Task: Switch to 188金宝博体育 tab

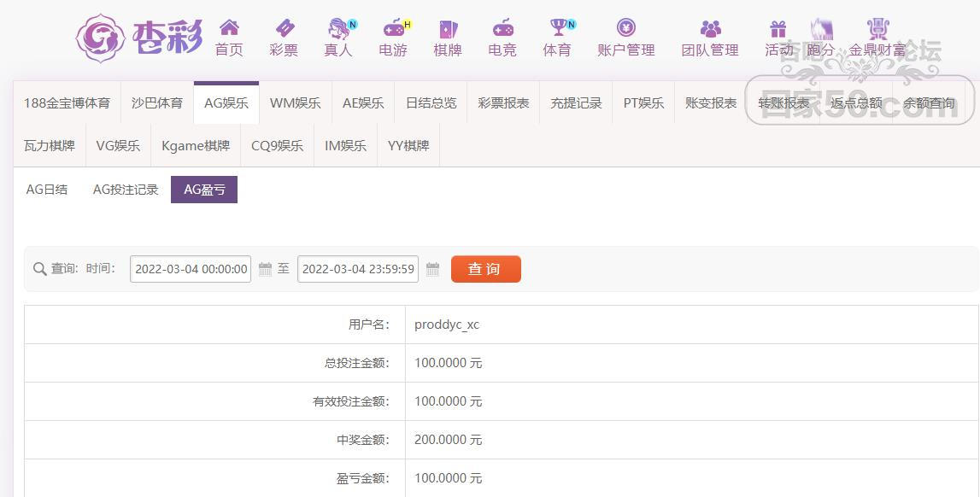Action: tap(67, 103)
